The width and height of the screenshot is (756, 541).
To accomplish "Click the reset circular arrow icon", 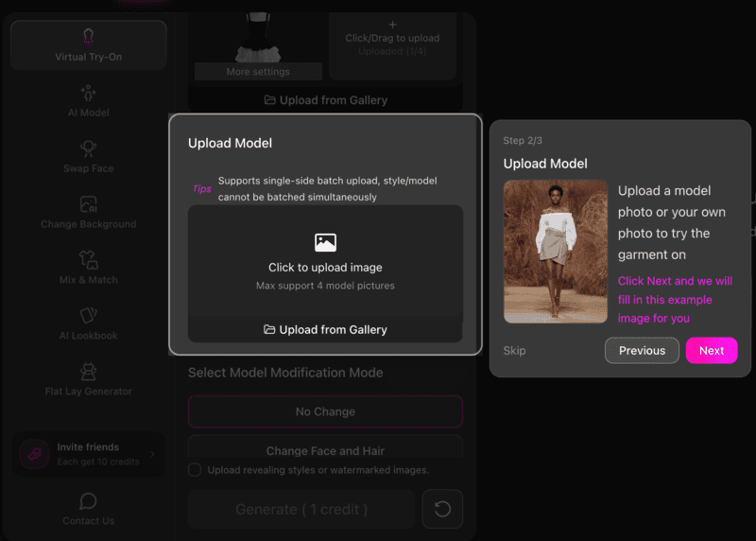I will tap(442, 509).
